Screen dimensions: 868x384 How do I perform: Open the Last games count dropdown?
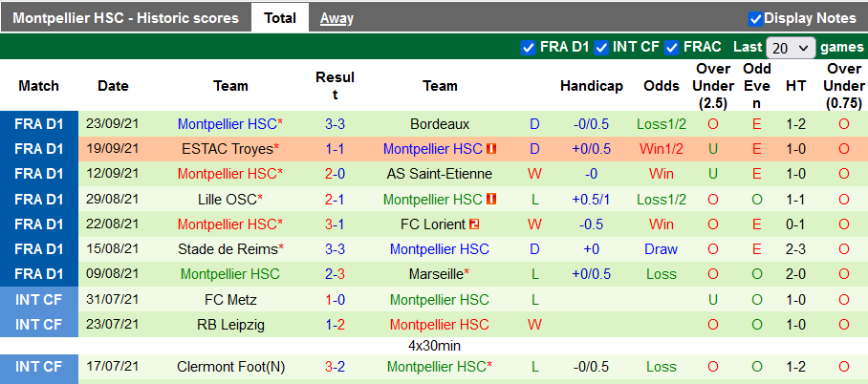pyautogui.click(x=791, y=47)
